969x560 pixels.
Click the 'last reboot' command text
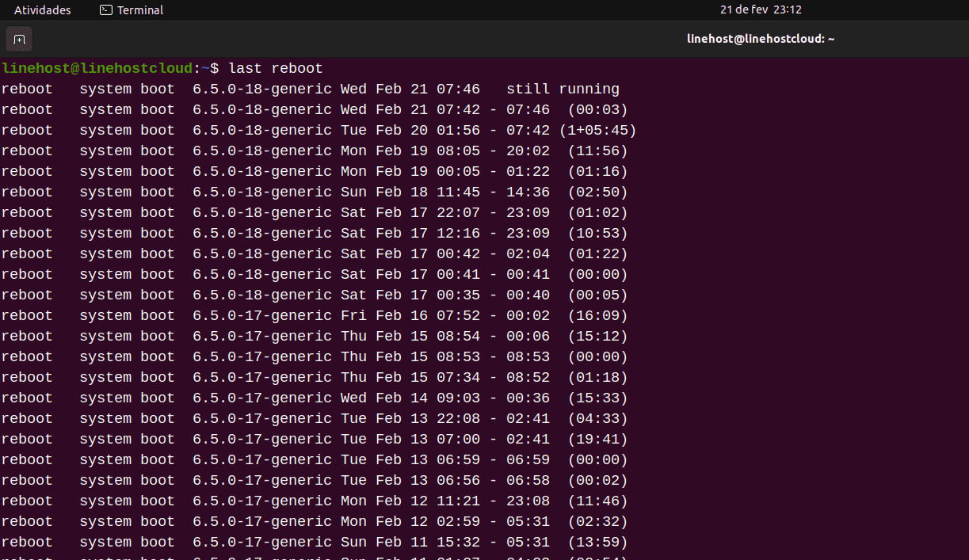click(276, 69)
